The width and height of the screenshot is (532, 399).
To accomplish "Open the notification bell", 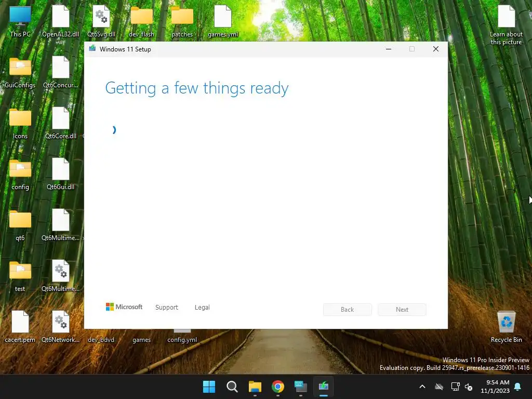I will point(518,387).
